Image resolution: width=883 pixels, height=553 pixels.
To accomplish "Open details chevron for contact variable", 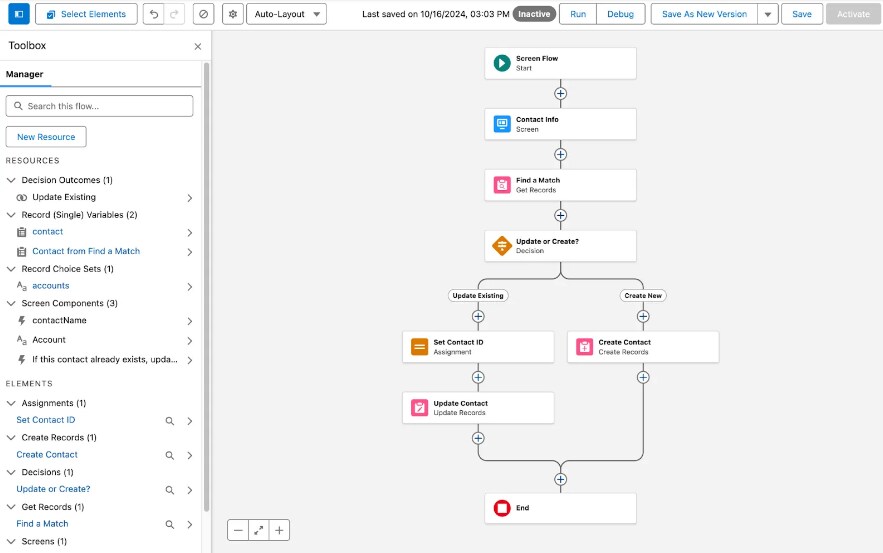I will click(190, 233).
